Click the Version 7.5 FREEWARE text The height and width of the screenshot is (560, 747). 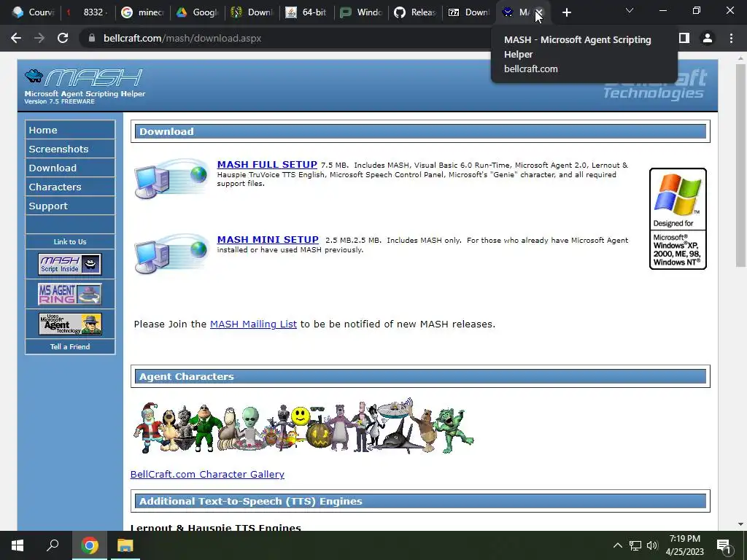[x=60, y=101]
